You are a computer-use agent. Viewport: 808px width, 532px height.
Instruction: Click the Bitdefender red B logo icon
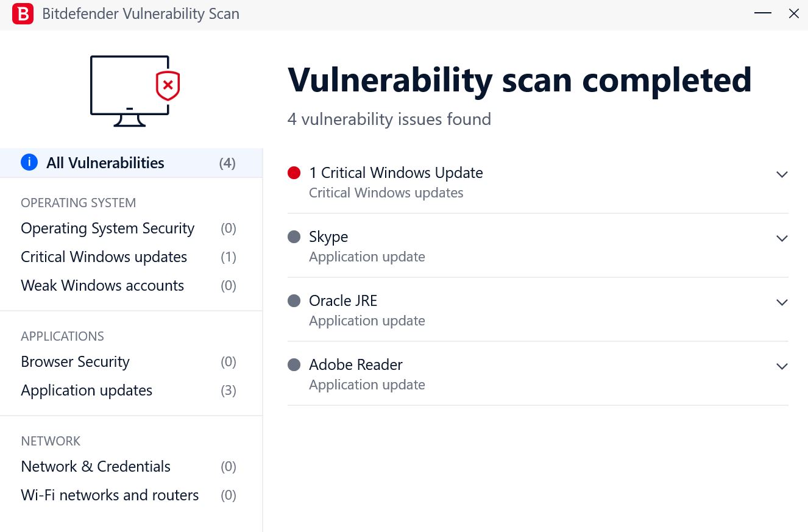coord(23,13)
